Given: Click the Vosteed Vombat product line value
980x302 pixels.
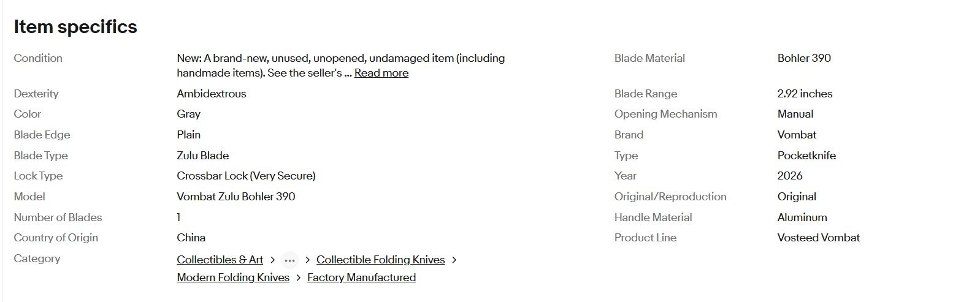Looking at the screenshot, I should 818,238.
